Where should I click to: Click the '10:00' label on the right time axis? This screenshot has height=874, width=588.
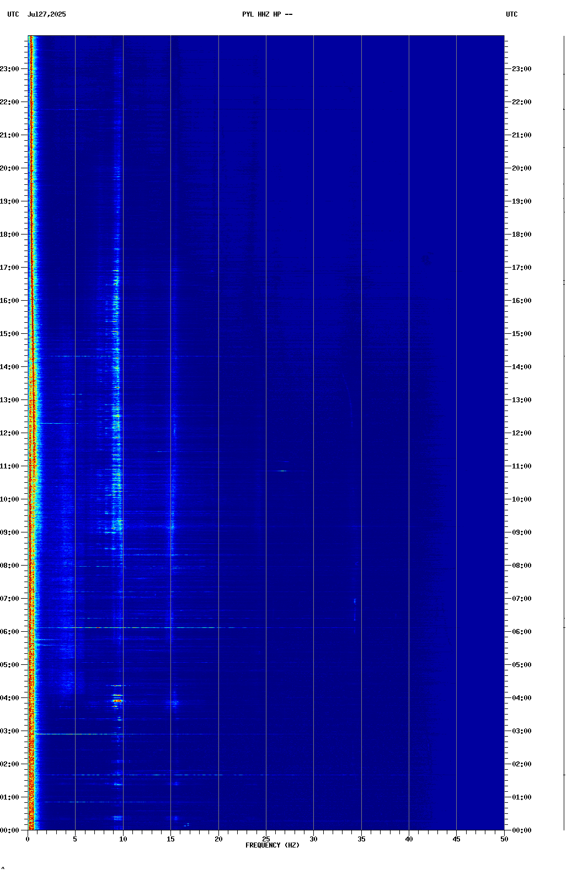pyautogui.click(x=522, y=499)
